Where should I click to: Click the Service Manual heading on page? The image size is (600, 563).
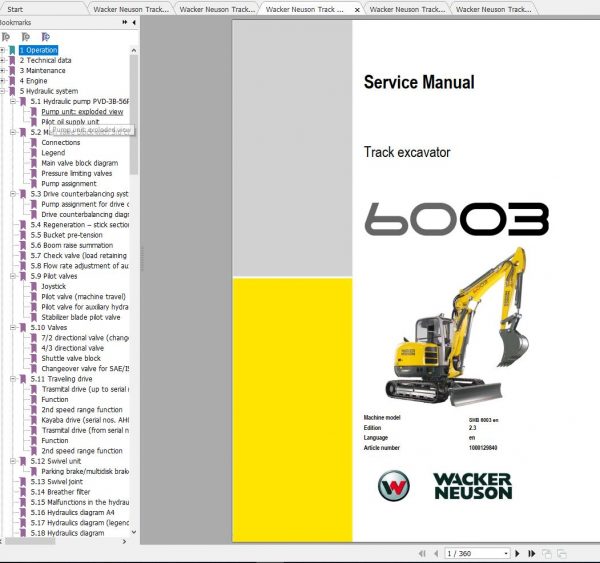419,82
